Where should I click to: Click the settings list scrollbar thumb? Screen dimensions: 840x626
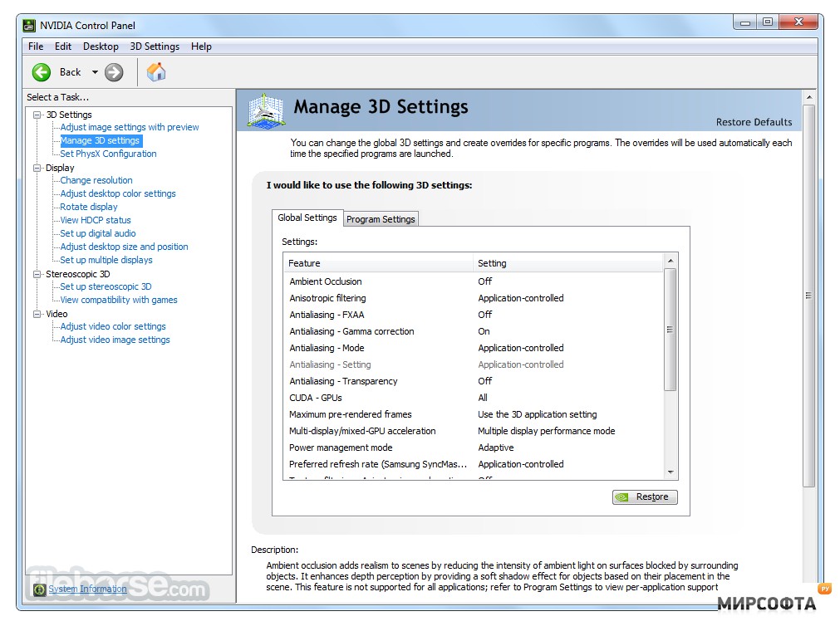pyautogui.click(x=671, y=330)
